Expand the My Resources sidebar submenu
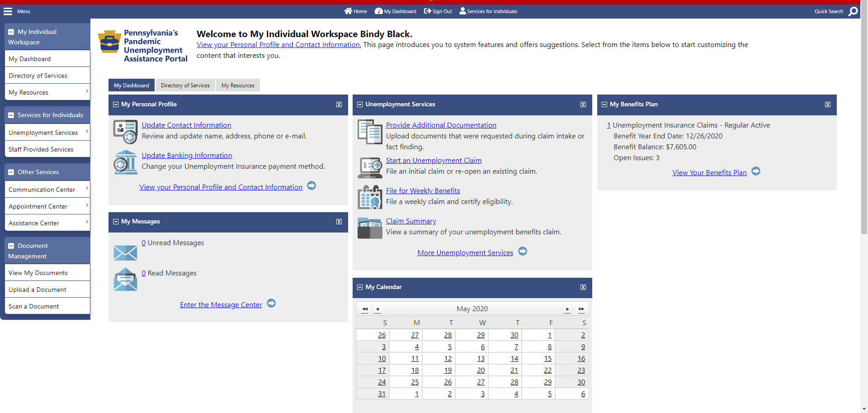Screen dimensions: 868x413 (87, 91)
